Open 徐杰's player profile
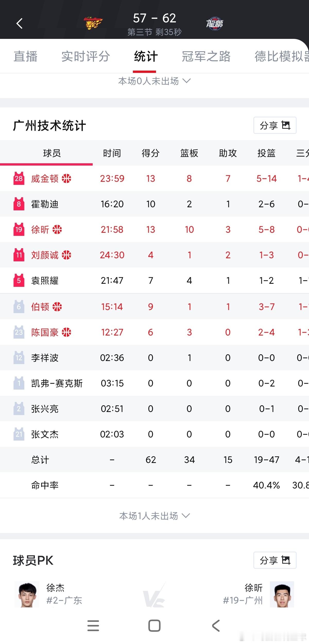The width and height of the screenshot is (309, 644). (x=27, y=595)
